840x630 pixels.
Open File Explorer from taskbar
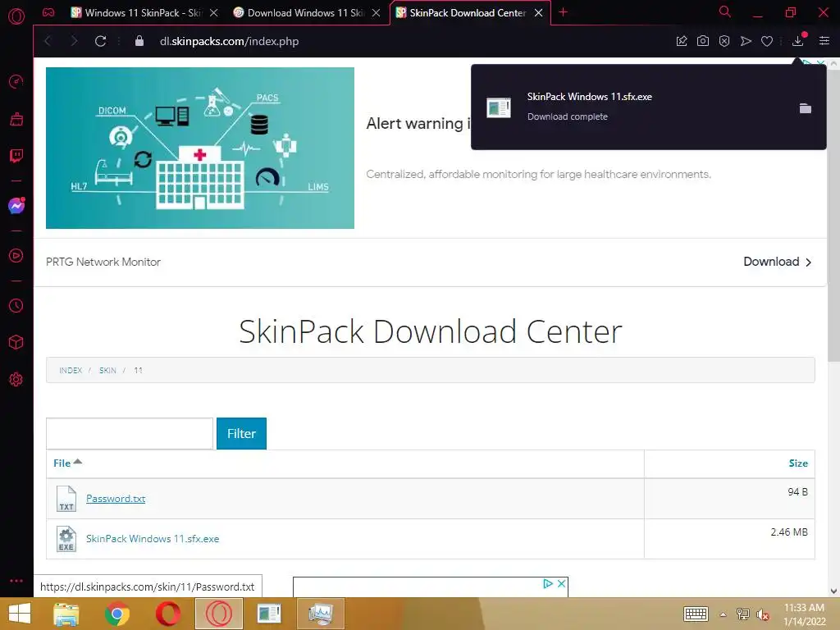pos(66,614)
